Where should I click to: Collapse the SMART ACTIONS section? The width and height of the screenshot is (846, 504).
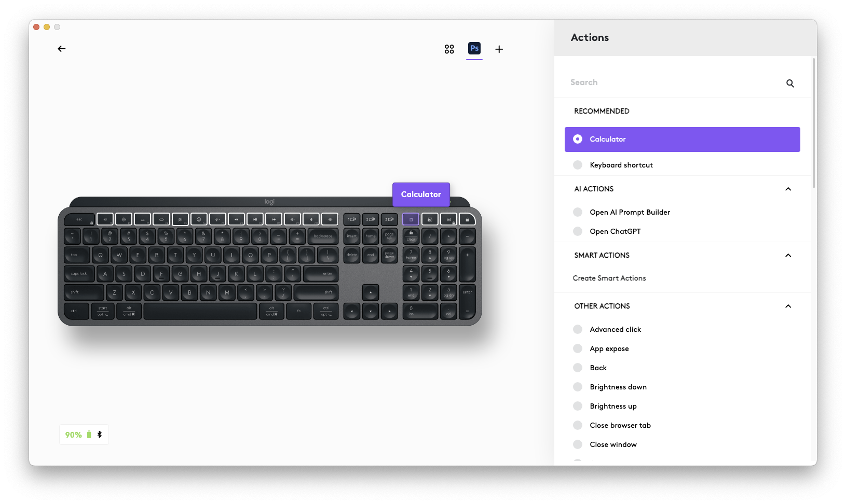point(788,256)
